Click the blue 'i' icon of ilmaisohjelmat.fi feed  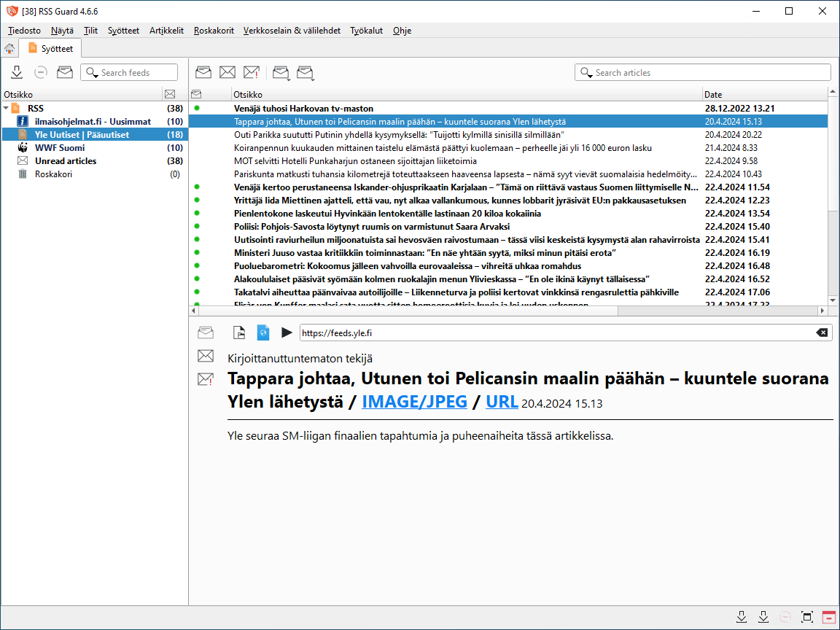coord(23,122)
